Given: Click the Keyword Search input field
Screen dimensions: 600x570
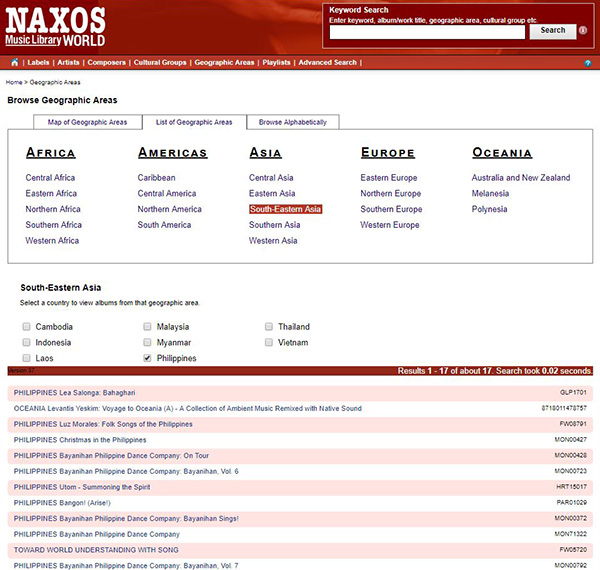Looking at the screenshot, I should click(427, 32).
